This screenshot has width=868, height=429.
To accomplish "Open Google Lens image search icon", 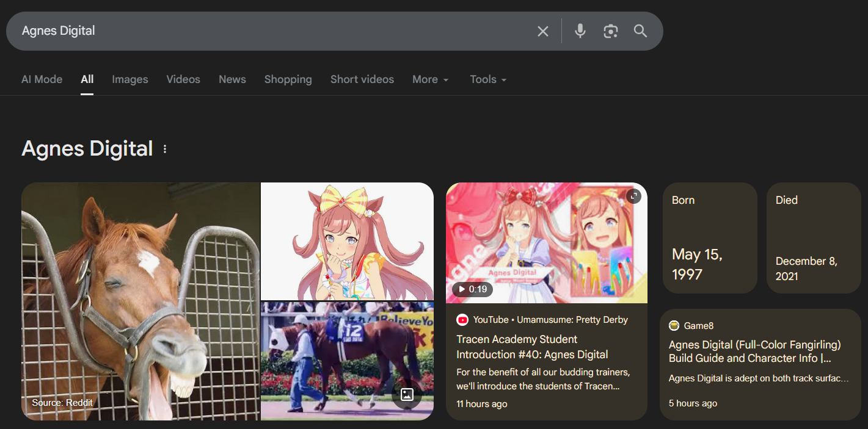I will (610, 31).
